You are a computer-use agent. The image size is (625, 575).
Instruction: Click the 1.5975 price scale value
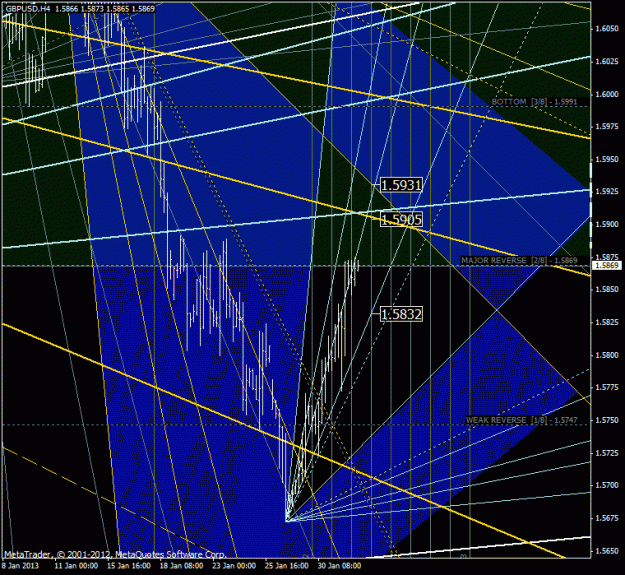(607, 127)
